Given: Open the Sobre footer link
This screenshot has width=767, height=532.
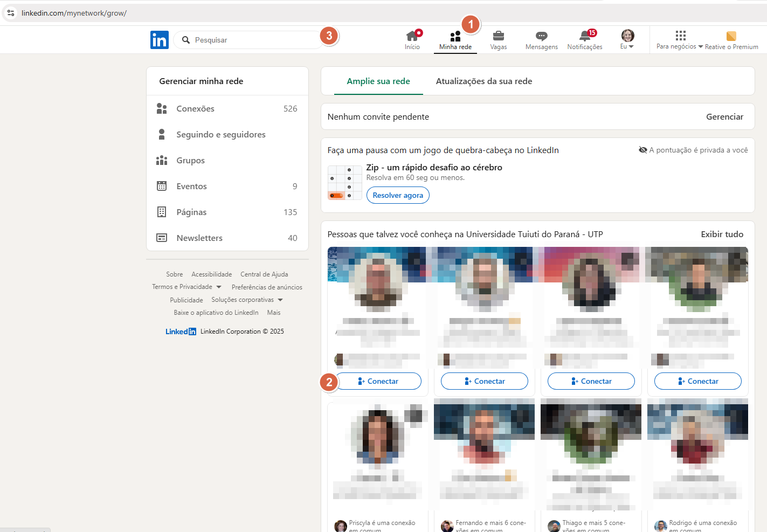Looking at the screenshot, I should [175, 274].
